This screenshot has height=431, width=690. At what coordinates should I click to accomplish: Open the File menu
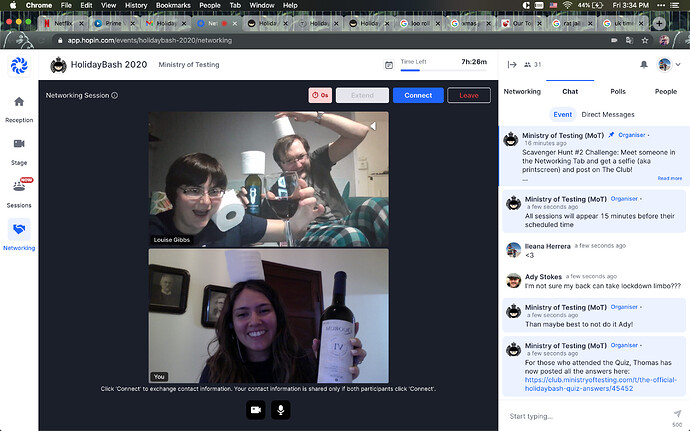(66, 5)
